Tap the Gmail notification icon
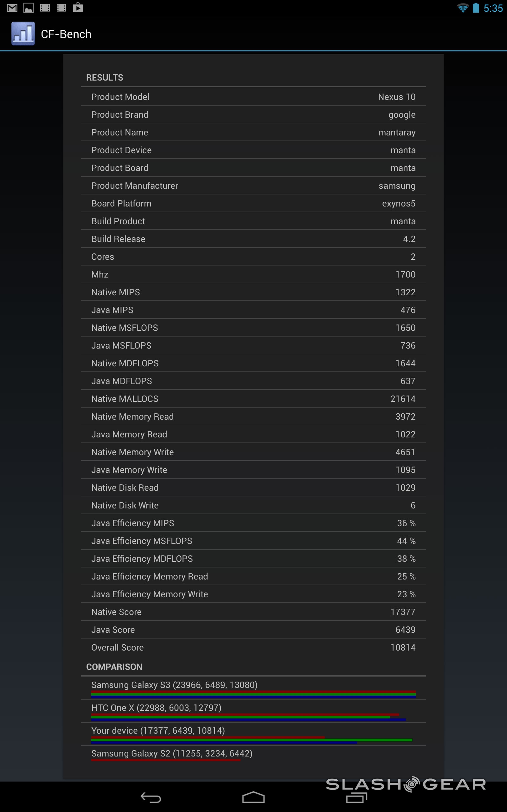This screenshot has width=507, height=812. tap(12, 8)
